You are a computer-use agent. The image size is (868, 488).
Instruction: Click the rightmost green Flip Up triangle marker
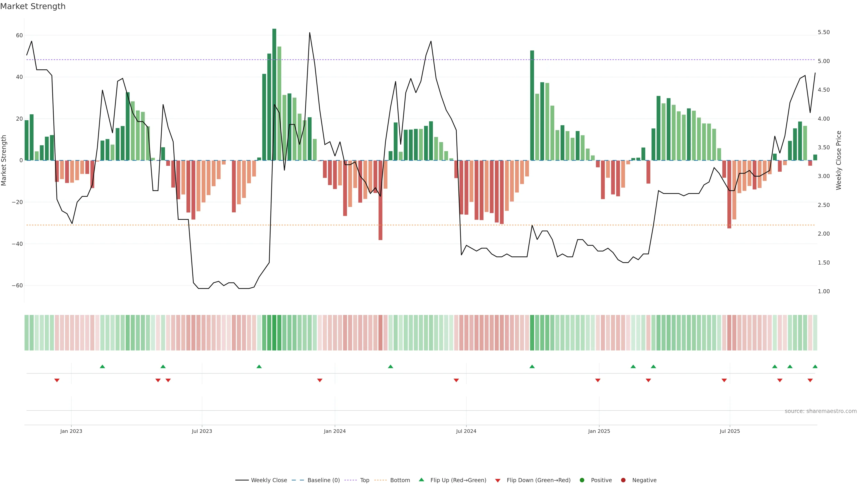click(815, 366)
